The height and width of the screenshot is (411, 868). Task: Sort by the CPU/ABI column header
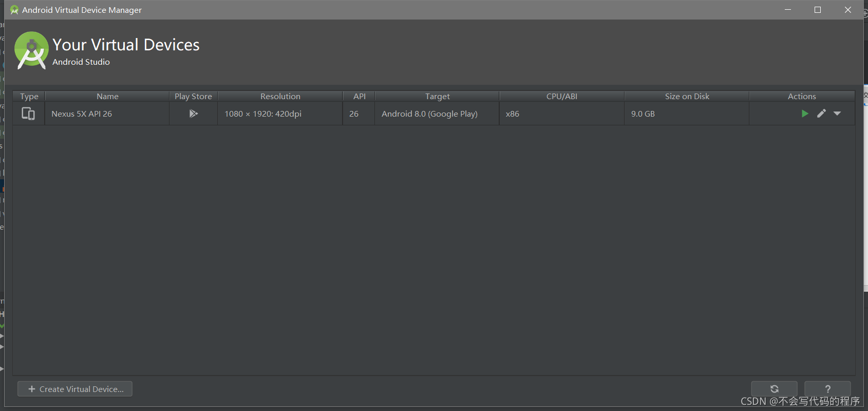[x=562, y=96]
